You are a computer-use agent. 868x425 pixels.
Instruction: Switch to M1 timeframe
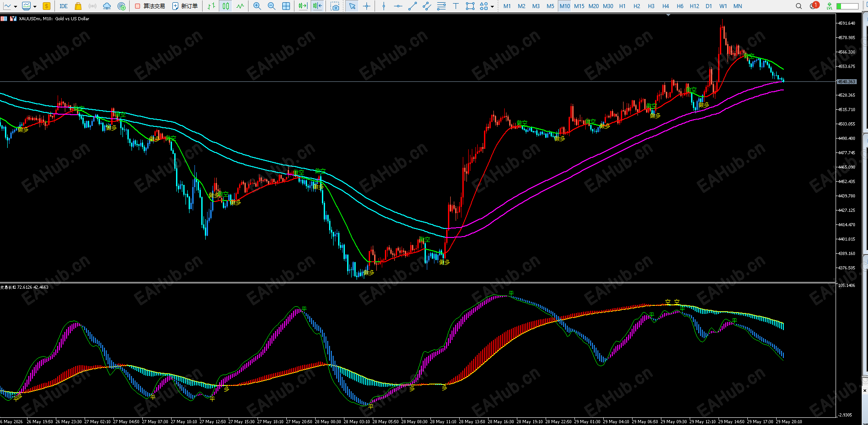tap(507, 6)
